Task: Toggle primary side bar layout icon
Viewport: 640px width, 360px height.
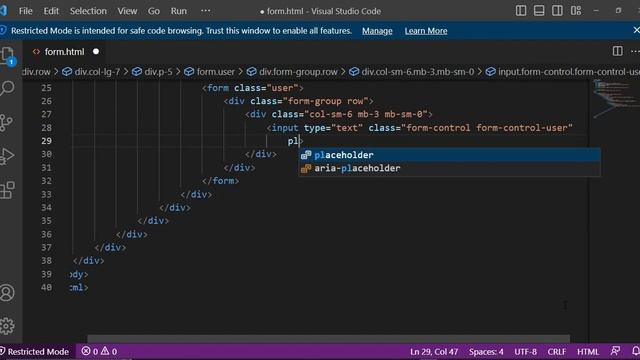Action: (521, 11)
